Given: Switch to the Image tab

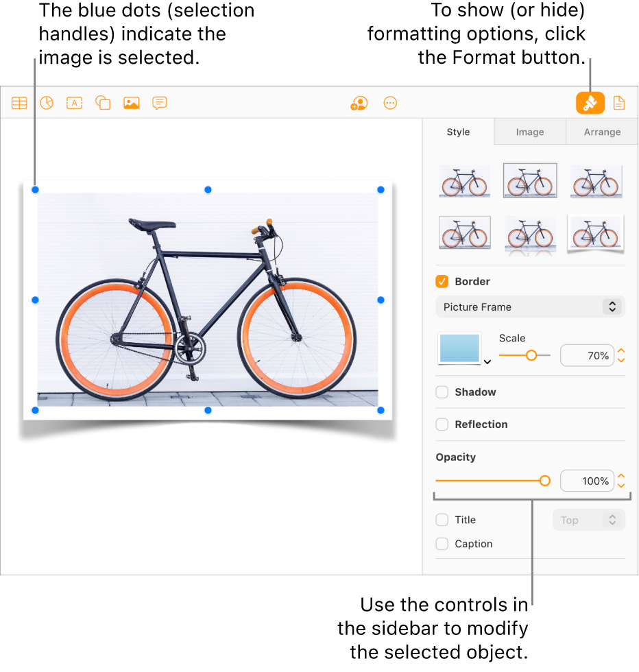Looking at the screenshot, I should coord(529,132).
